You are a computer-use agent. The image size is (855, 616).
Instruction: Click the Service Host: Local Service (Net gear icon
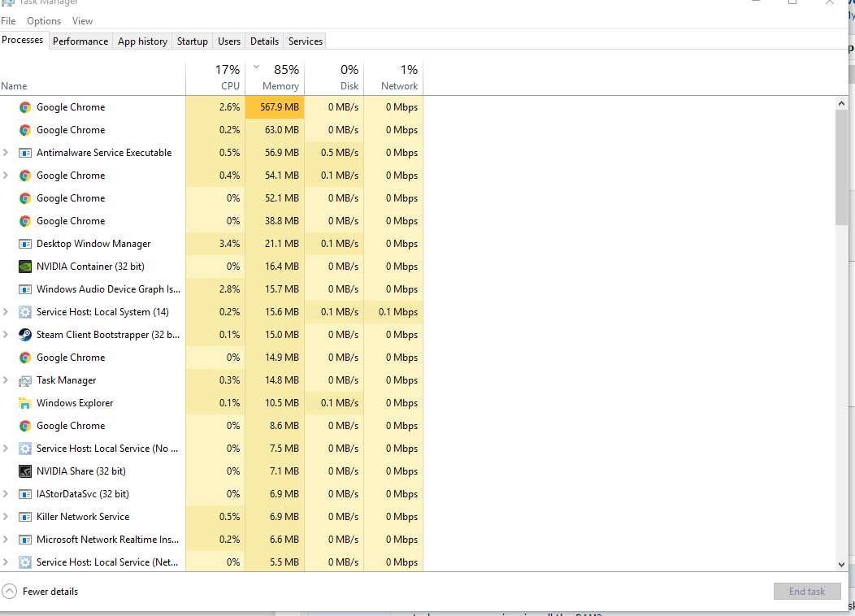click(25, 562)
